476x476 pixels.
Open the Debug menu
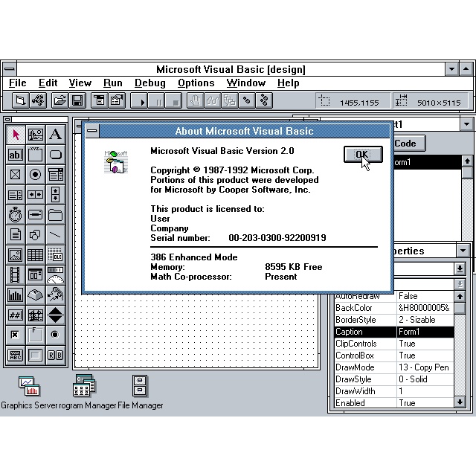[150, 83]
